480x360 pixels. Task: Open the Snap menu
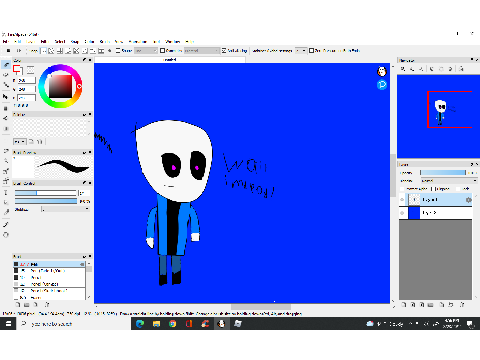tap(75, 42)
